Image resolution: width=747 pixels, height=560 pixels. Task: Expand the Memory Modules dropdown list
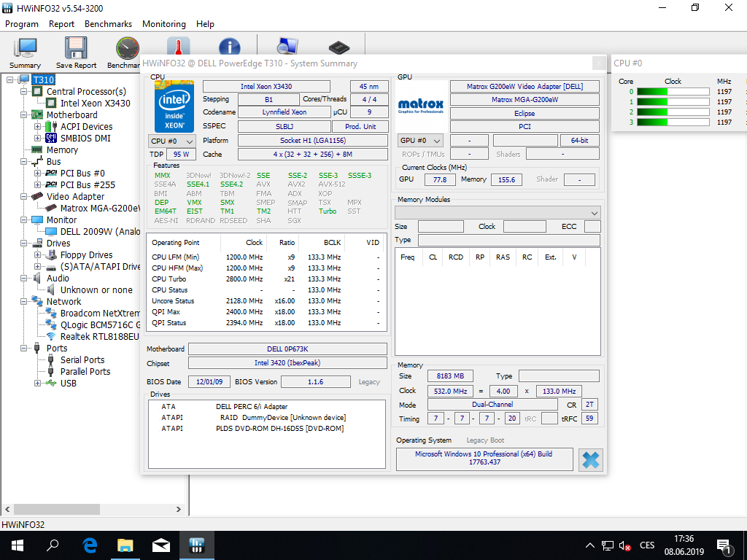(594, 212)
